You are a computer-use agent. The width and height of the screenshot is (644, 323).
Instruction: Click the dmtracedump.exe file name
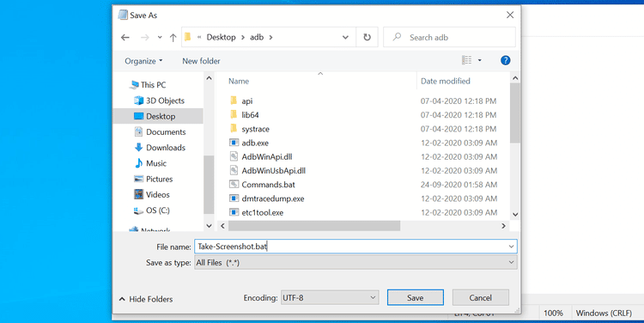pos(273,198)
